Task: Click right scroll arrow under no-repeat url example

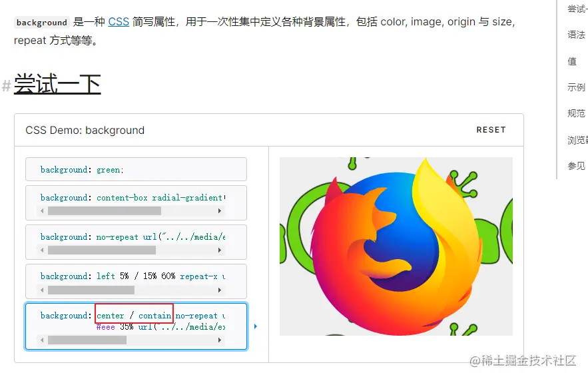Action: (x=219, y=250)
